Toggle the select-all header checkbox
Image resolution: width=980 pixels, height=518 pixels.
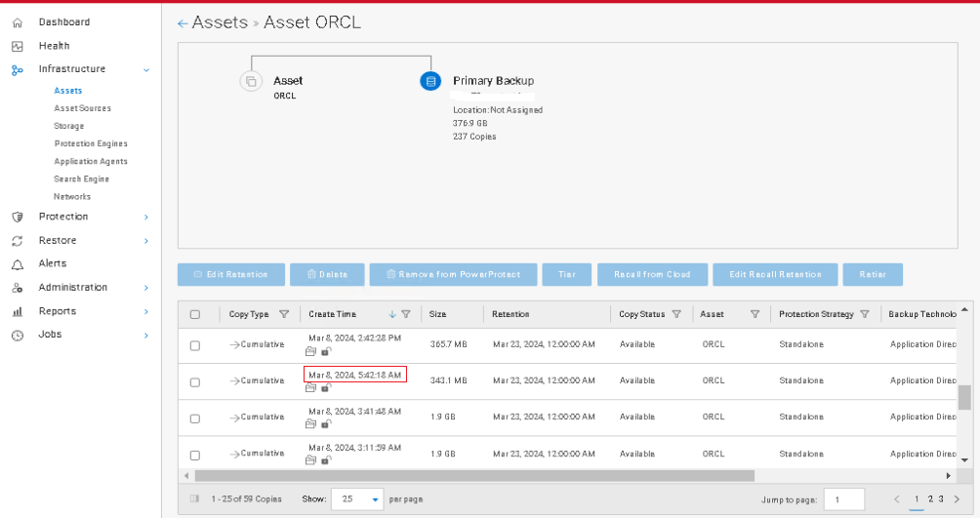195,314
